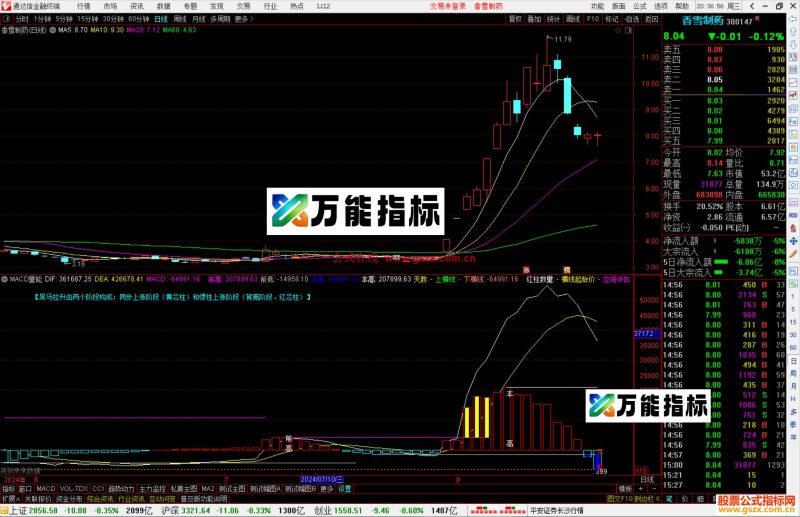
Task: Expand the 更多 periods list
Action: click(244, 19)
